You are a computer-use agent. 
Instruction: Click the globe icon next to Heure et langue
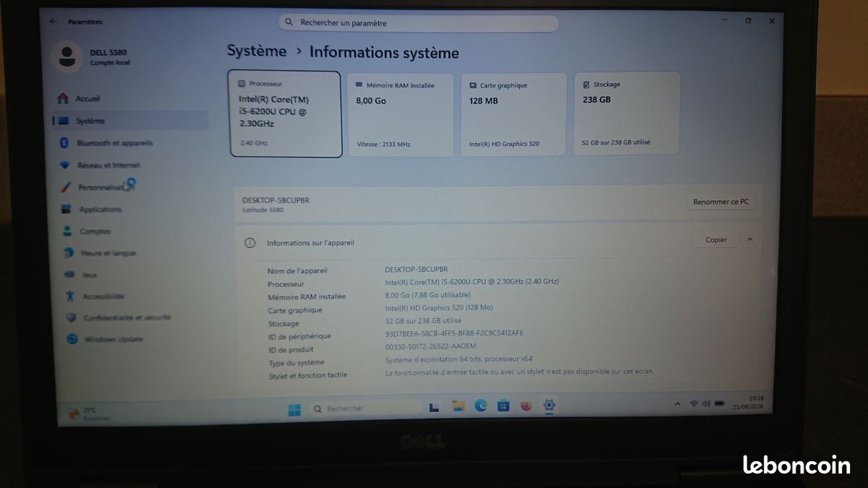[68, 252]
